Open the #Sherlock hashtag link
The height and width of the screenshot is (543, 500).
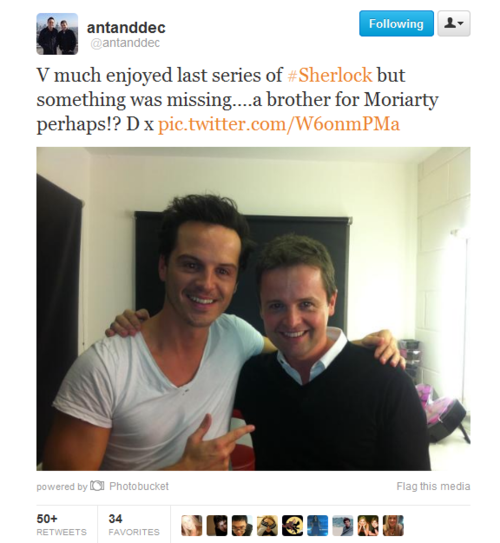[330, 75]
